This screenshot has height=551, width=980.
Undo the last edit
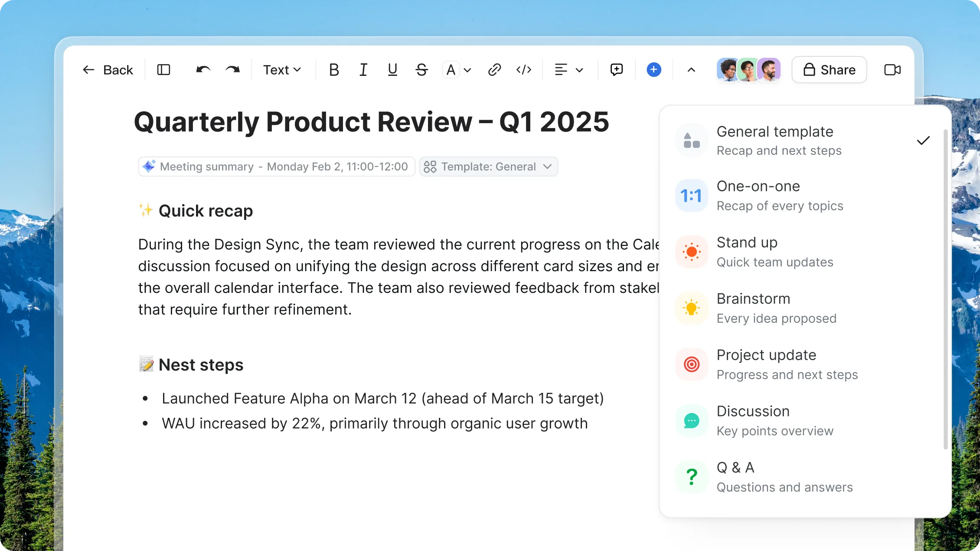pyautogui.click(x=203, y=70)
